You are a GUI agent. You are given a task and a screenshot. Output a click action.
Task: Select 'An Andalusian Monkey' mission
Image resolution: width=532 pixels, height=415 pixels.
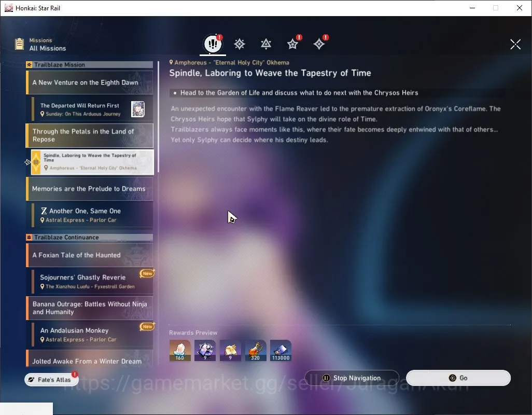pyautogui.click(x=92, y=335)
